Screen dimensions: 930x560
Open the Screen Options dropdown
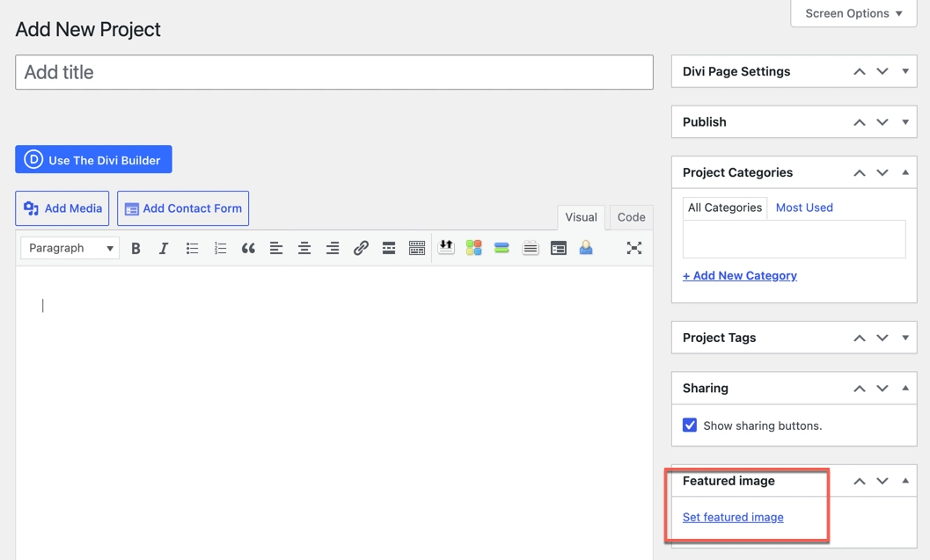point(853,13)
